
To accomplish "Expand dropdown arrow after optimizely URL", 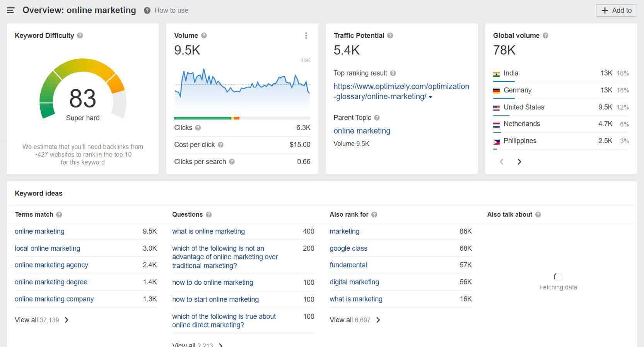I will 430,97.
